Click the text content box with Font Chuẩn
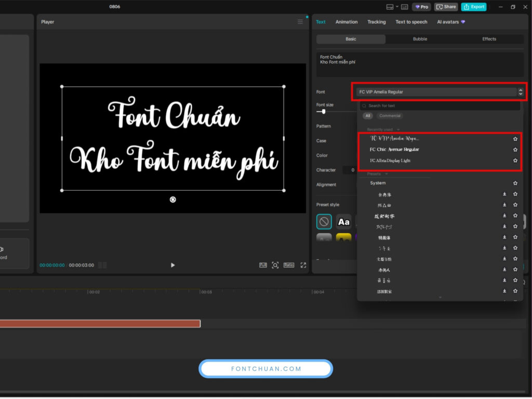Image resolution: width=532 pixels, height=399 pixels. pos(420,64)
